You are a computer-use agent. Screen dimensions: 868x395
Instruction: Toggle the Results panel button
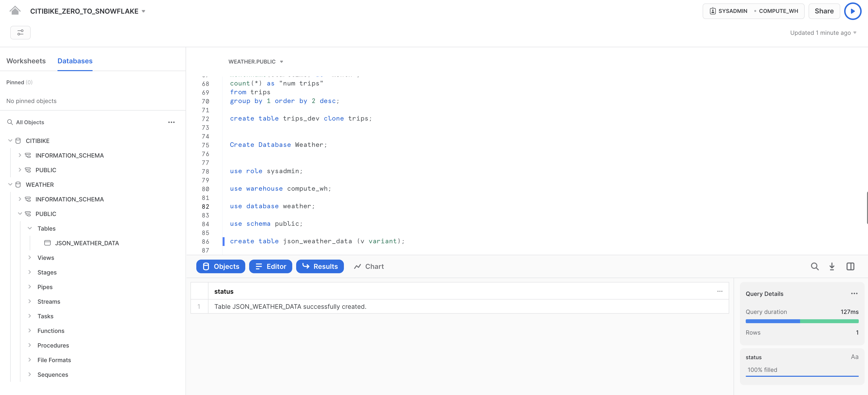tap(320, 266)
